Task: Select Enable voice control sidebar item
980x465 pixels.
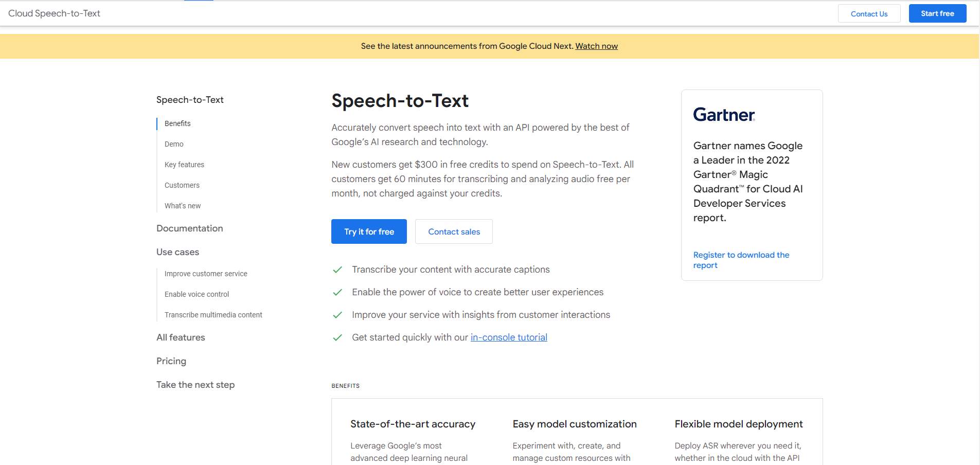Action: click(197, 294)
